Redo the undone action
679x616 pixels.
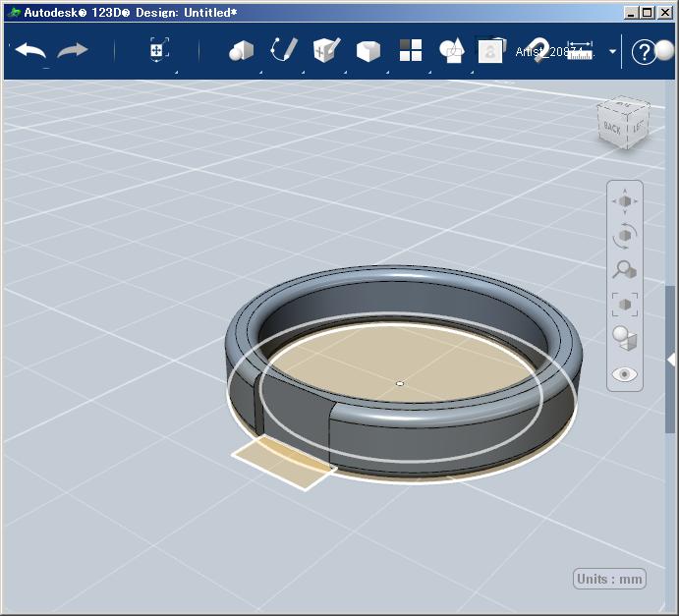[x=73, y=51]
